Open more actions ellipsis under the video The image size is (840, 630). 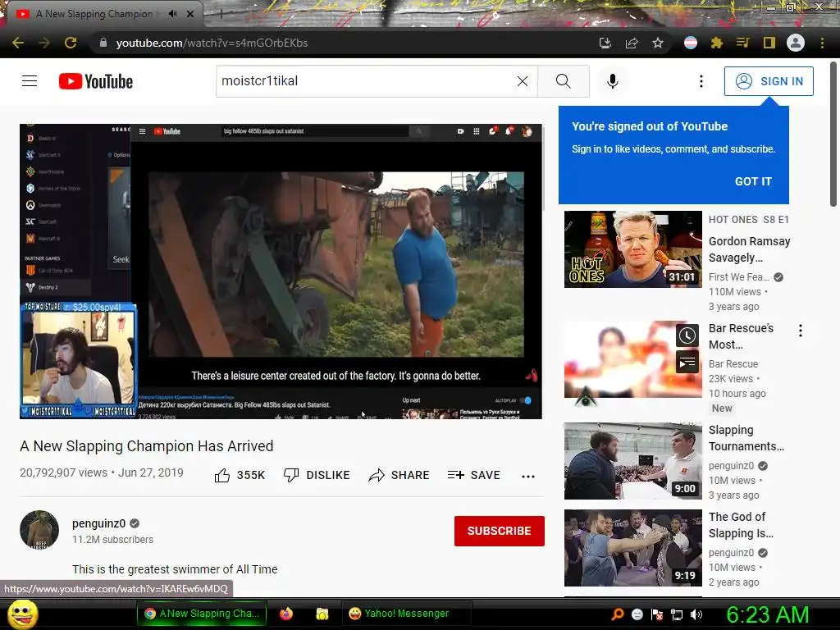point(528,477)
